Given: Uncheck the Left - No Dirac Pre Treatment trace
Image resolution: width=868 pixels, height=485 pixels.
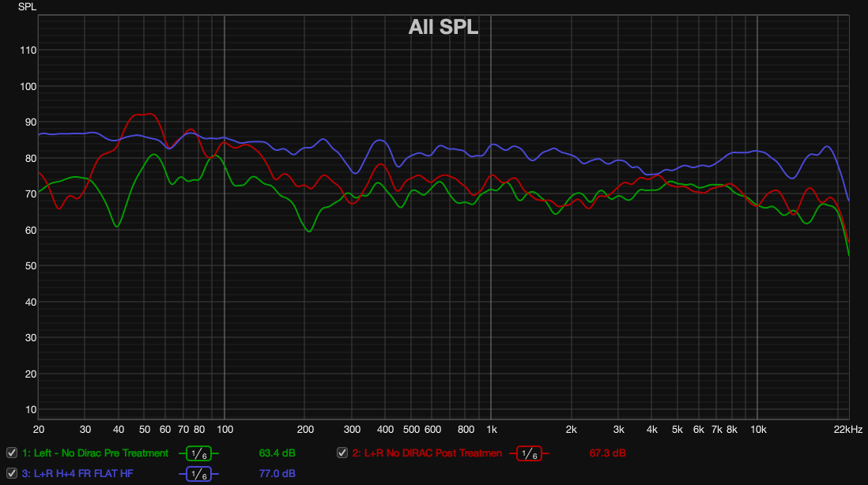Looking at the screenshot, I should tap(12, 453).
